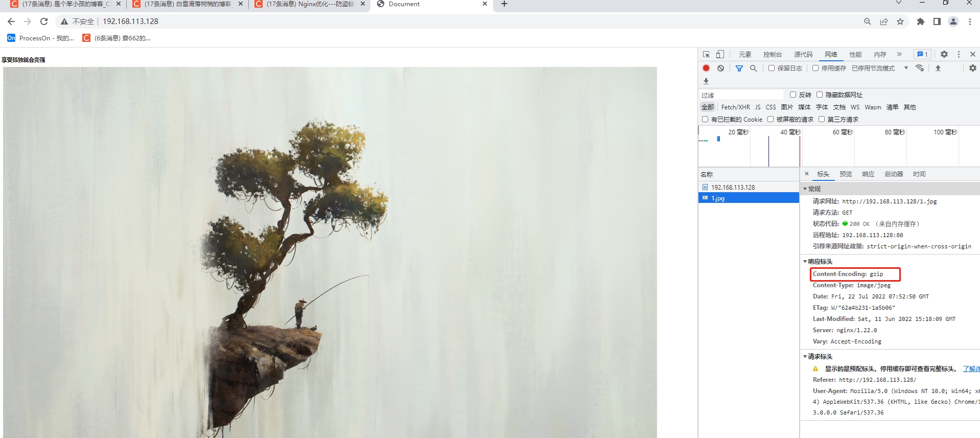
Task: Open Chrome three-dot main menu
Action: click(x=970, y=21)
